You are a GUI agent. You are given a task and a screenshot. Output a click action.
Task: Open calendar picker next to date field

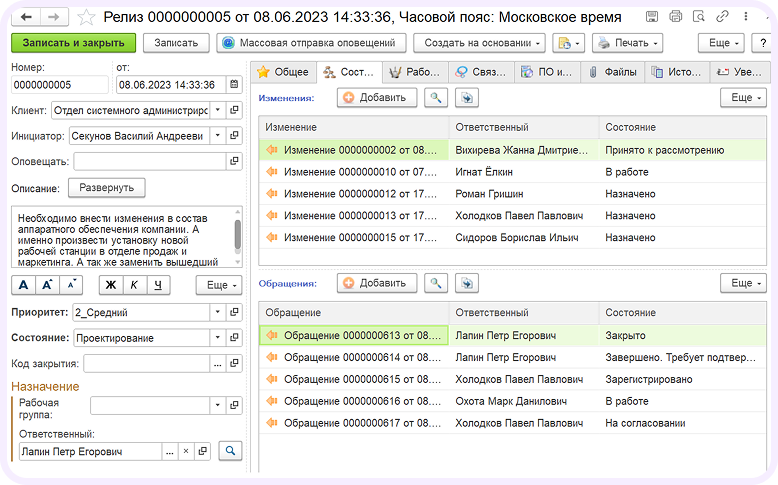coord(234,84)
